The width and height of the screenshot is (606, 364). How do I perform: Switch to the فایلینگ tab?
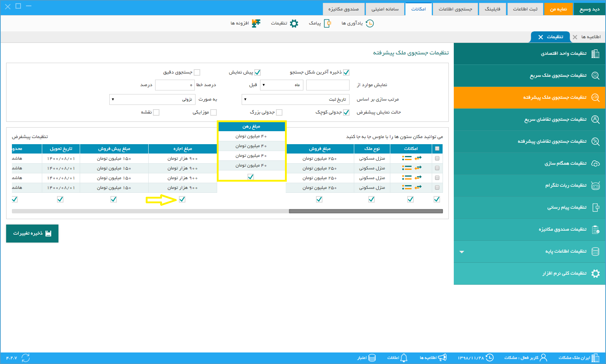tap(492, 9)
